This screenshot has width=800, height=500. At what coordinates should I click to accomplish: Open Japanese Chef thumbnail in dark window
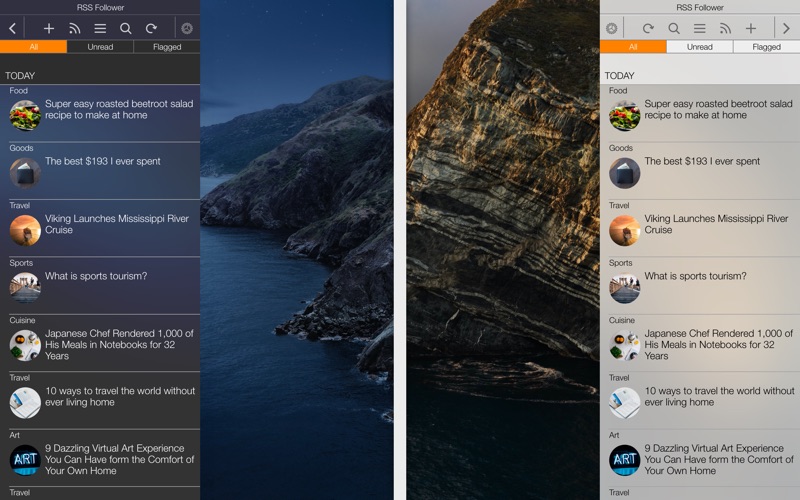click(x=25, y=345)
